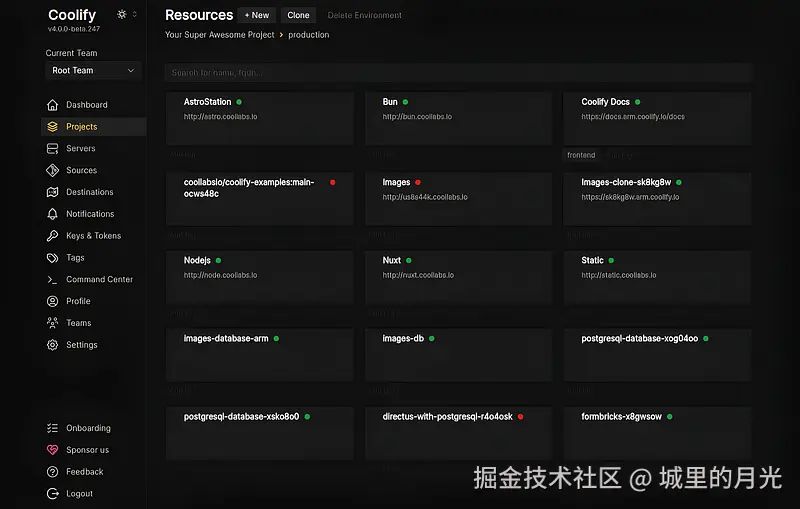Focus the search for name field
The width and height of the screenshot is (800, 509).
click(x=459, y=72)
